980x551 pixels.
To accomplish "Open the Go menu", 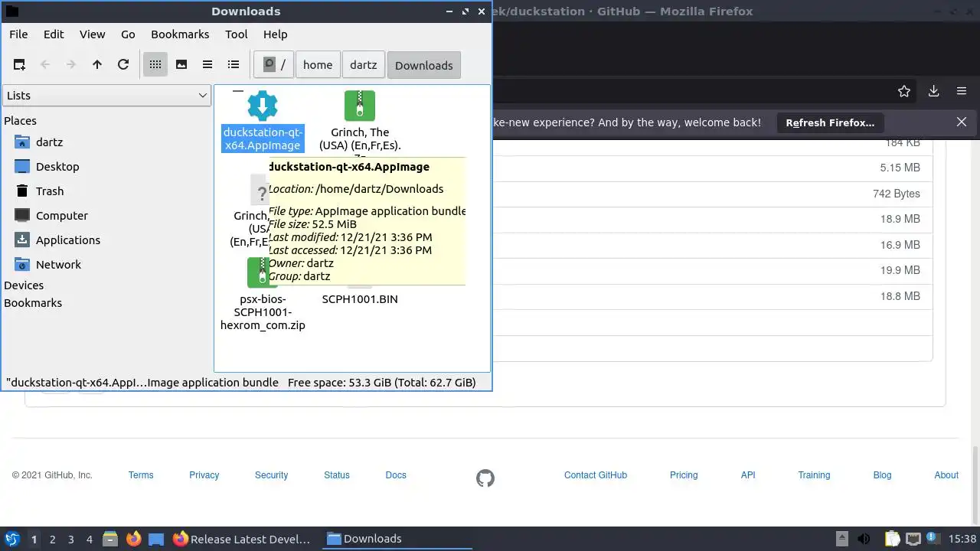I will [128, 34].
